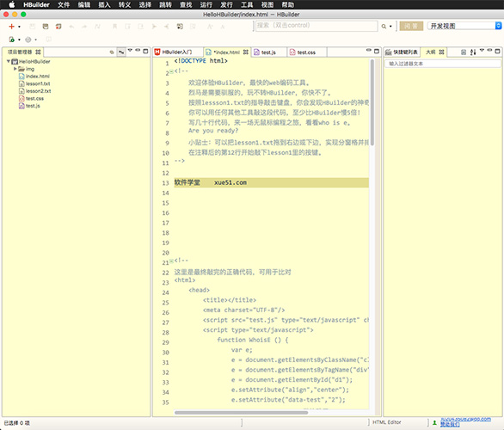504x430 pixels.
Task: Click the run-in-browser page icon
Action: pyautogui.click(x=12, y=40)
